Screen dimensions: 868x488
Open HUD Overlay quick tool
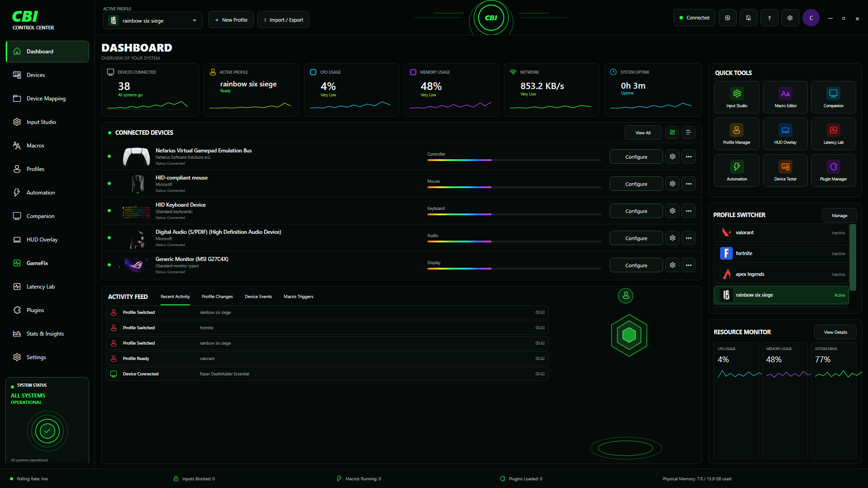785,134
